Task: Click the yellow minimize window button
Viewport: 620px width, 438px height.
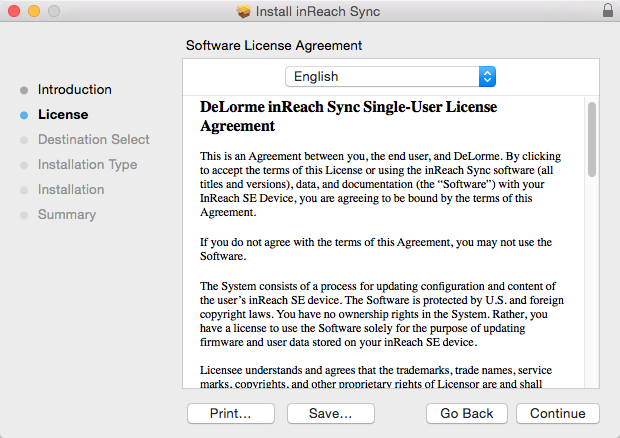Action: [x=34, y=11]
